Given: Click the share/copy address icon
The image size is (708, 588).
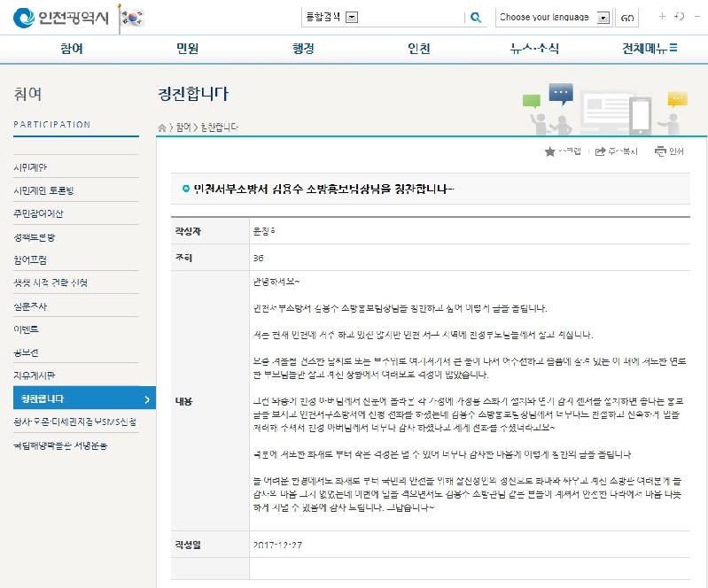Looking at the screenshot, I should 600,151.
